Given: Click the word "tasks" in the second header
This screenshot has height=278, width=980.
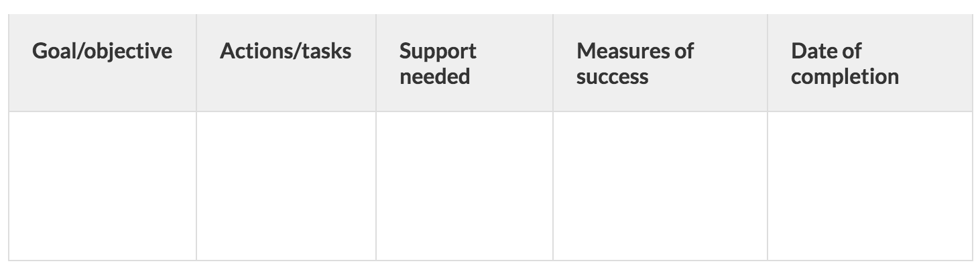Looking at the screenshot, I should pyautogui.click(x=324, y=51).
